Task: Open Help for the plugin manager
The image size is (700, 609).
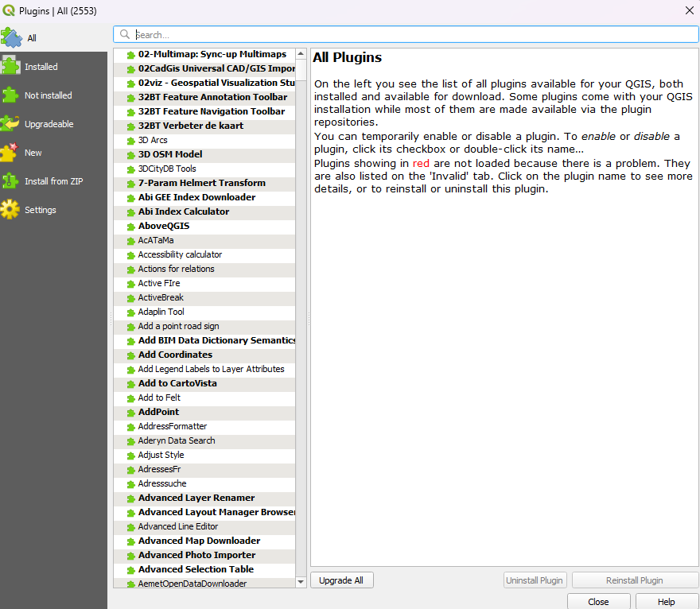Action: click(x=666, y=601)
